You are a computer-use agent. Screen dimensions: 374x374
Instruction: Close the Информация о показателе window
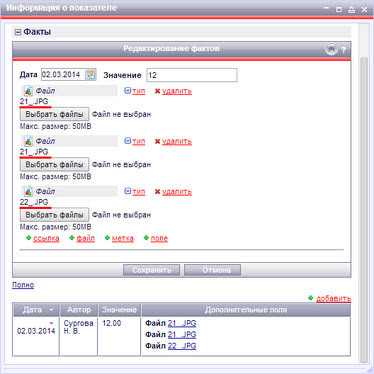pos(364,9)
